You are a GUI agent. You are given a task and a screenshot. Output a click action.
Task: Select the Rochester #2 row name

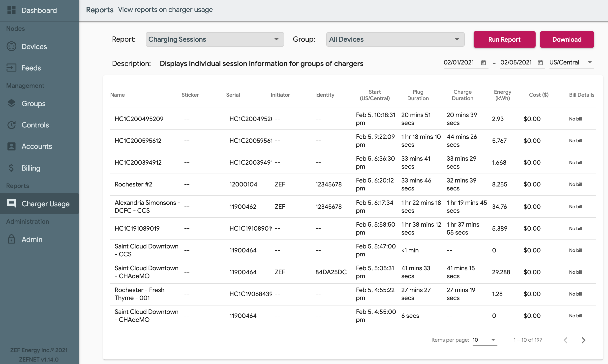pyautogui.click(x=133, y=184)
